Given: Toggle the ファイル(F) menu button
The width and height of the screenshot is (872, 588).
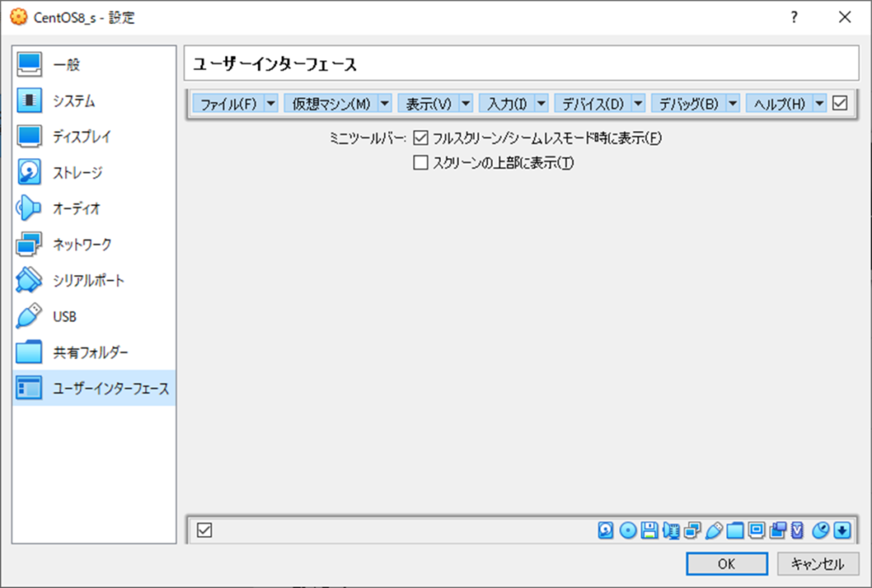Looking at the screenshot, I should click(228, 103).
